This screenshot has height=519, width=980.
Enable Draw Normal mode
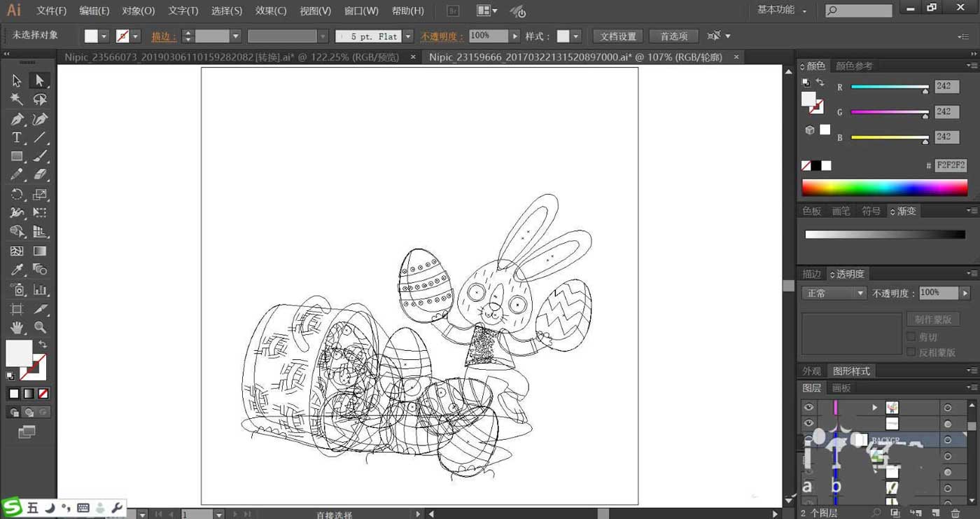click(x=14, y=413)
